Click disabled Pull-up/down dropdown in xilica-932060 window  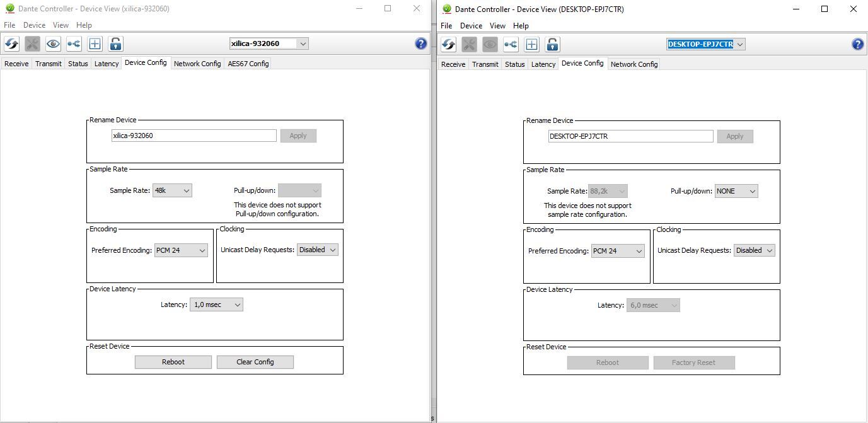point(299,190)
